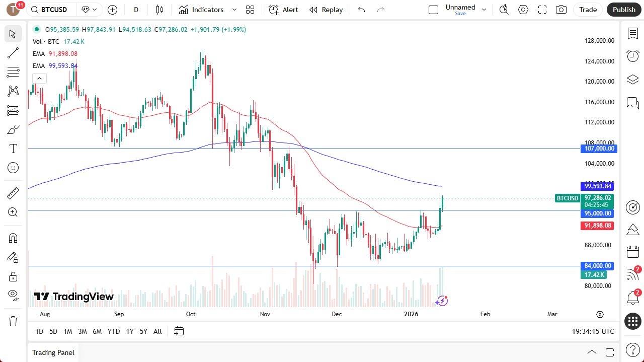Click the Publish button
Image resolution: width=644 pixels, height=362 pixels.
[x=624, y=10]
